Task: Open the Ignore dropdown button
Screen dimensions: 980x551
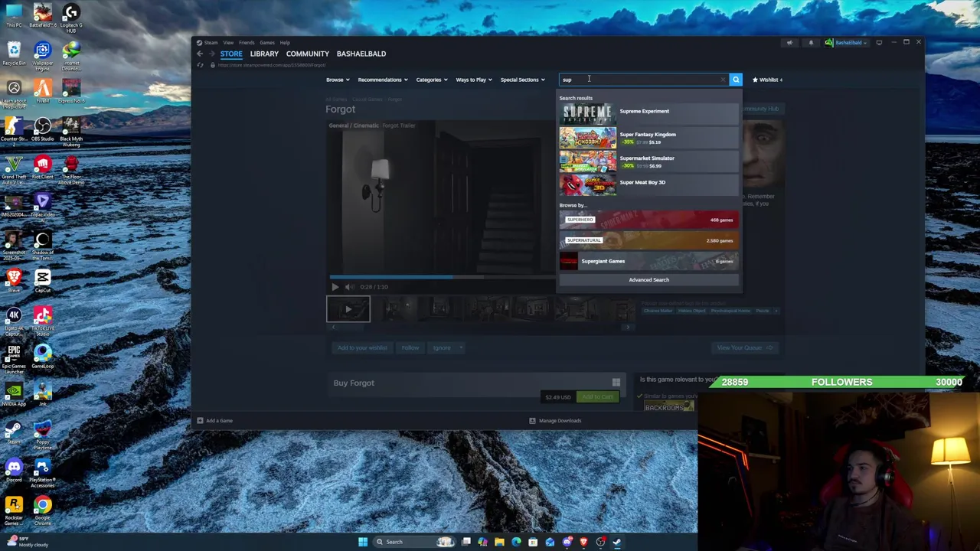Action: (x=446, y=347)
